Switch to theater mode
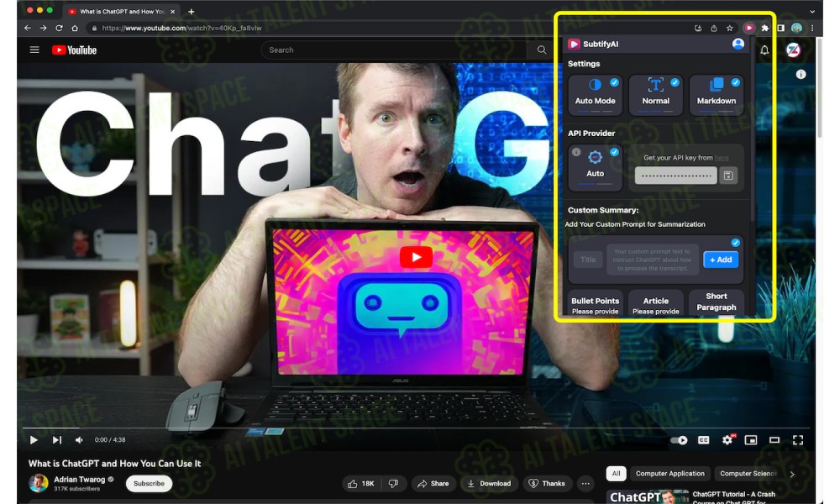The height and width of the screenshot is (504, 840). coord(774,439)
